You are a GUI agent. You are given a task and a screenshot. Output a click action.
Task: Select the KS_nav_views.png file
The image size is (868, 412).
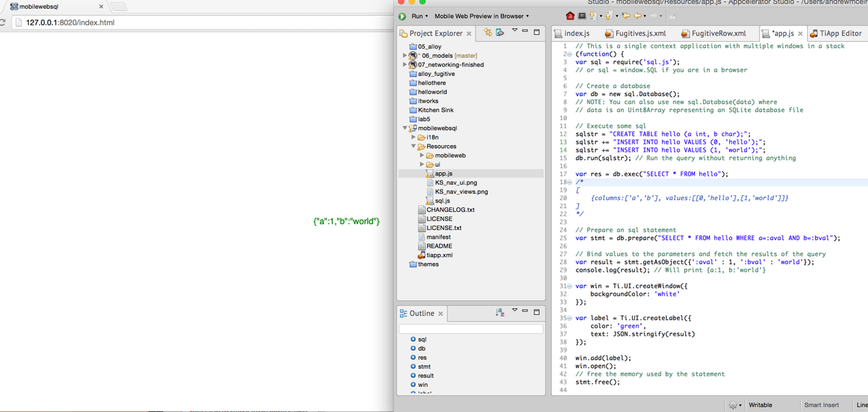pos(457,192)
